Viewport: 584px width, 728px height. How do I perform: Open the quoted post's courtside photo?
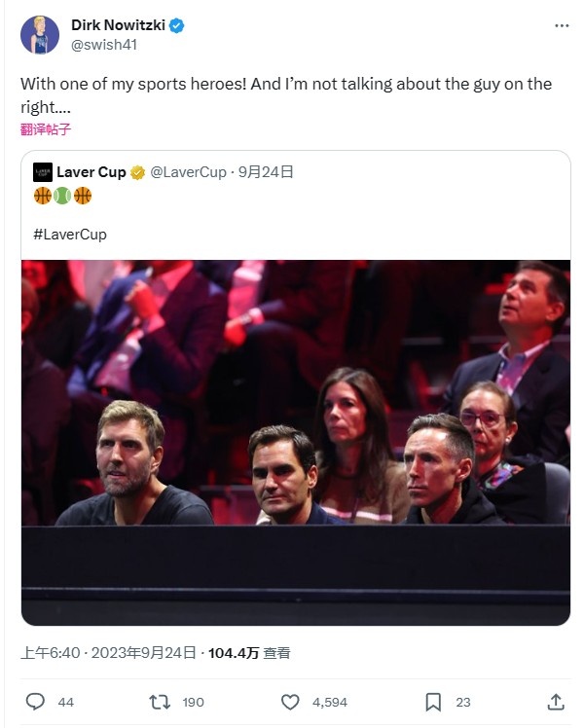[x=296, y=443]
